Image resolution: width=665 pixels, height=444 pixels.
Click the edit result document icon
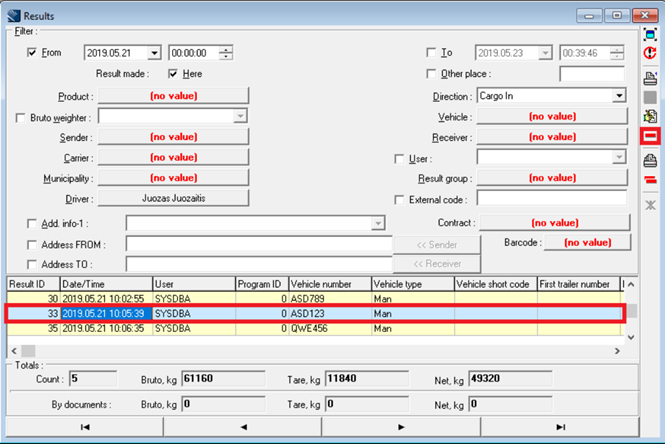tap(650, 116)
